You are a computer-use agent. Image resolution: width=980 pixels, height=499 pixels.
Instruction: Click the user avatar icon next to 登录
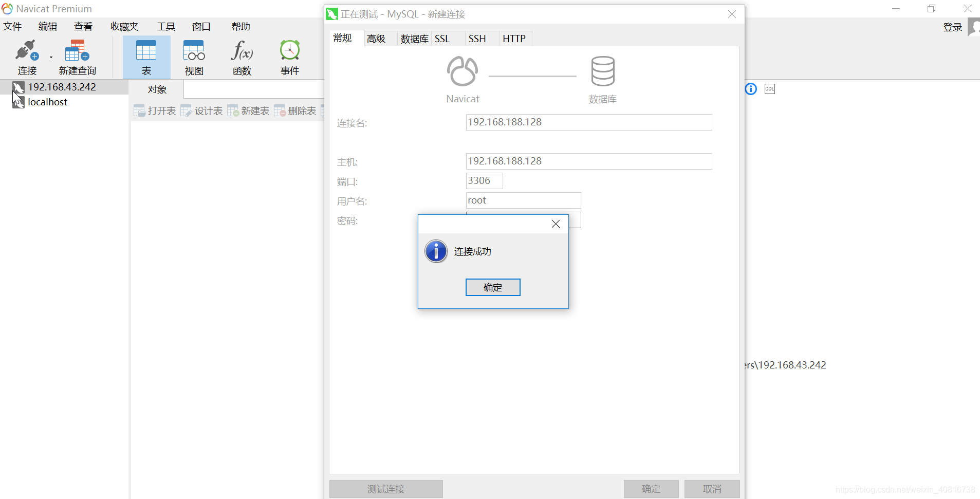973,27
